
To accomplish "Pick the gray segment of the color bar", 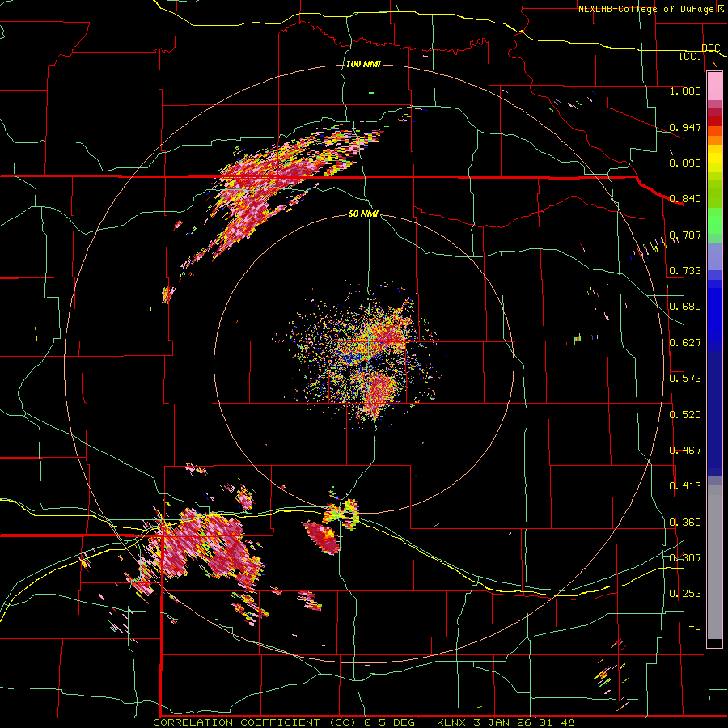I will 714,562.
